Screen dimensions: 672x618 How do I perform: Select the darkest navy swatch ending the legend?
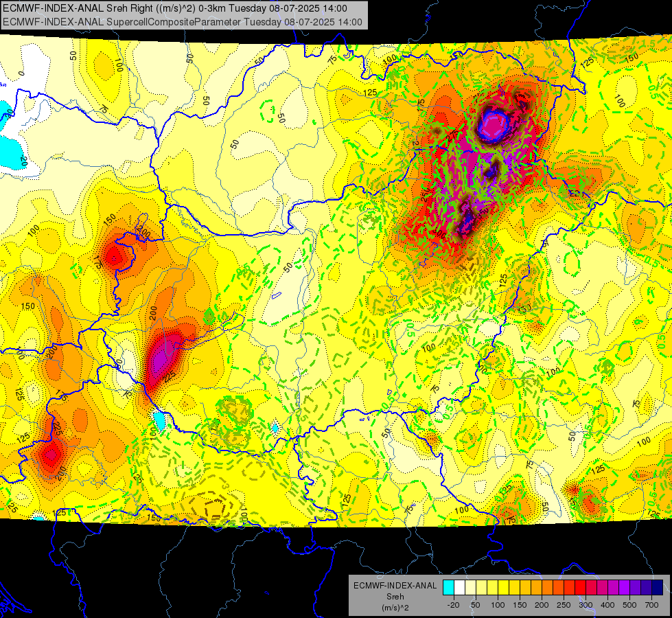[658, 587]
